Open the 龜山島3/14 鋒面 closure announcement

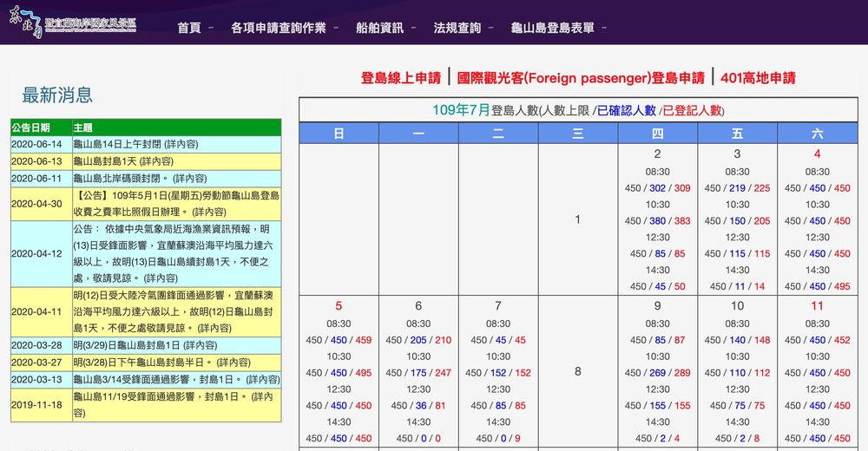point(176,380)
